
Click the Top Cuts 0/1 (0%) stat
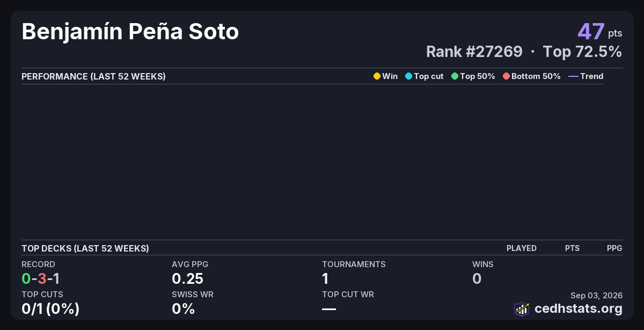[x=50, y=309]
